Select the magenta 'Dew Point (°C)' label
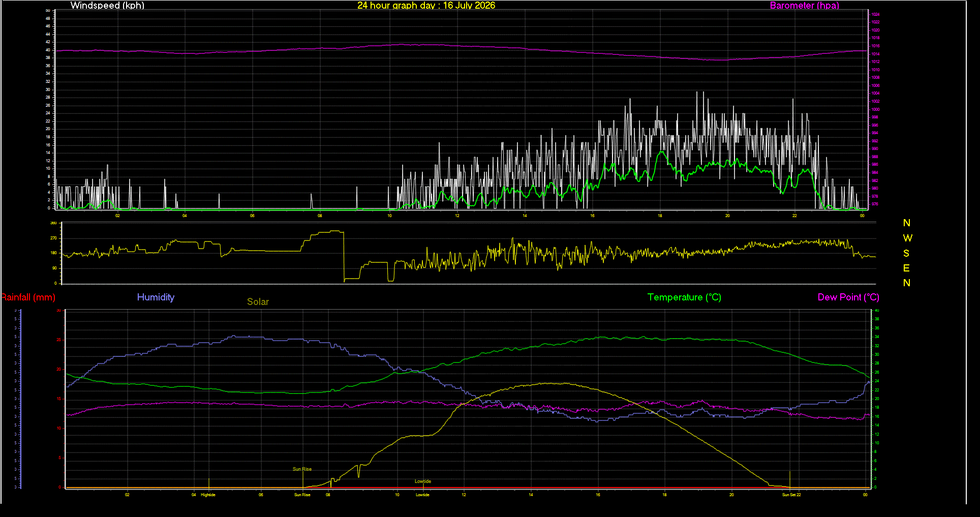Image resolution: width=980 pixels, height=517 pixels. 848,297
